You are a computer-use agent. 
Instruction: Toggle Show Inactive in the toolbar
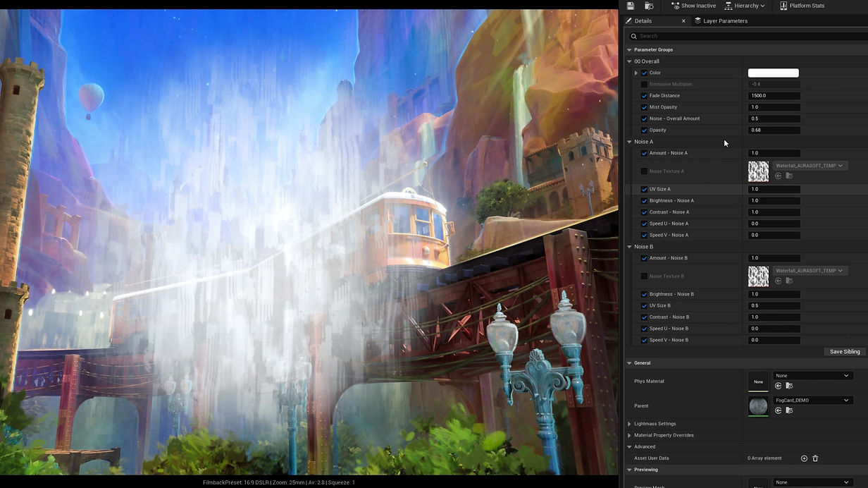(693, 6)
